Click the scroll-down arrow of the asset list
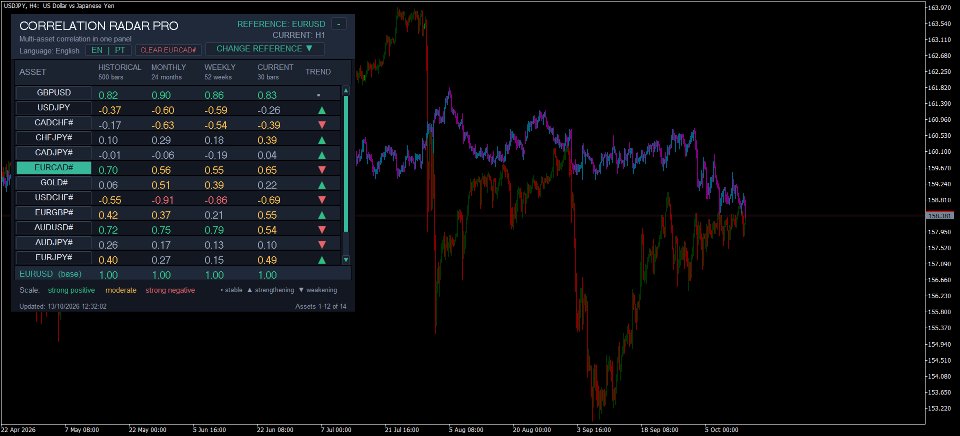Image resolution: width=960 pixels, height=436 pixels. pyautogui.click(x=346, y=260)
